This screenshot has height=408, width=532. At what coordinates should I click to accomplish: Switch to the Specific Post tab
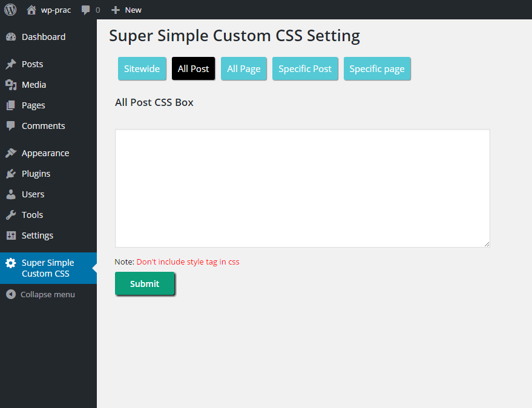coord(305,68)
